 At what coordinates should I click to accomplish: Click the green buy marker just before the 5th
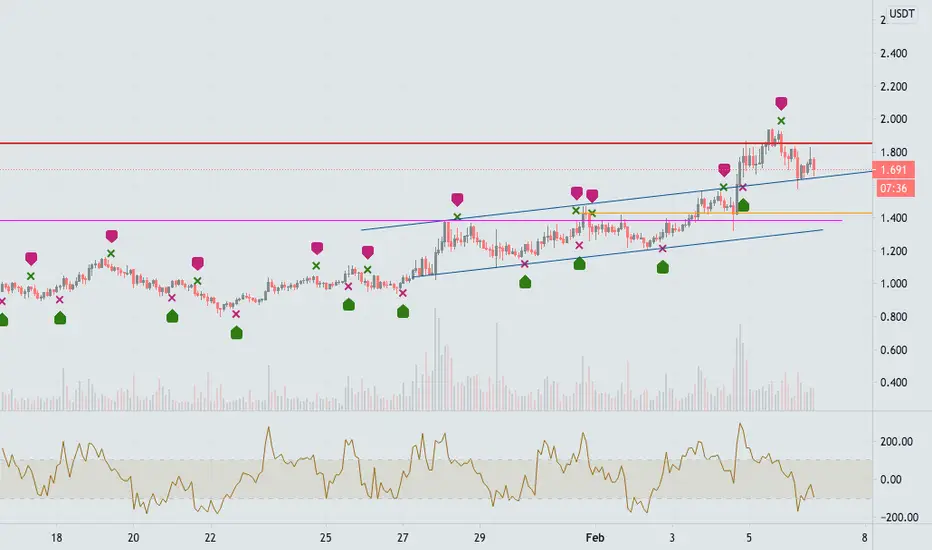[742, 206]
